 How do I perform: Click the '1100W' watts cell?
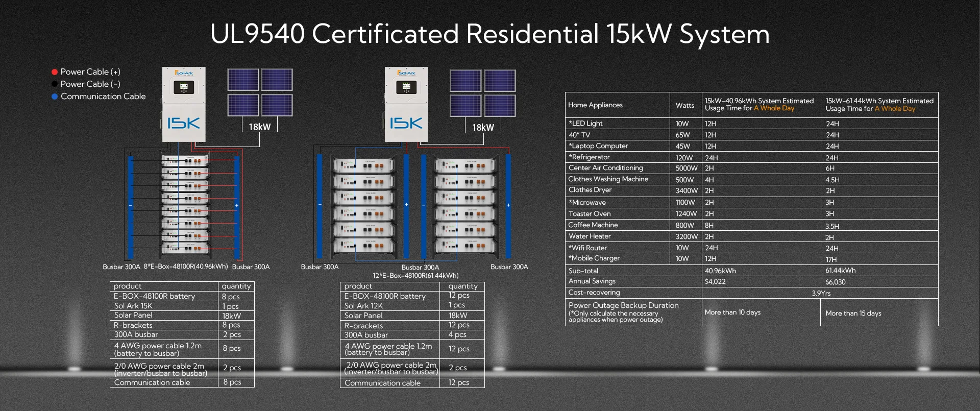(x=685, y=203)
